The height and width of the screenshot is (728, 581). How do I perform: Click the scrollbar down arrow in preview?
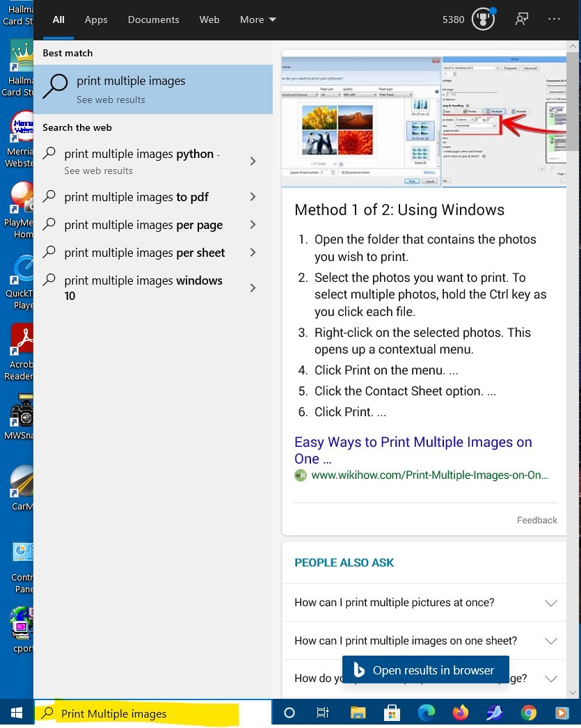pos(573,693)
